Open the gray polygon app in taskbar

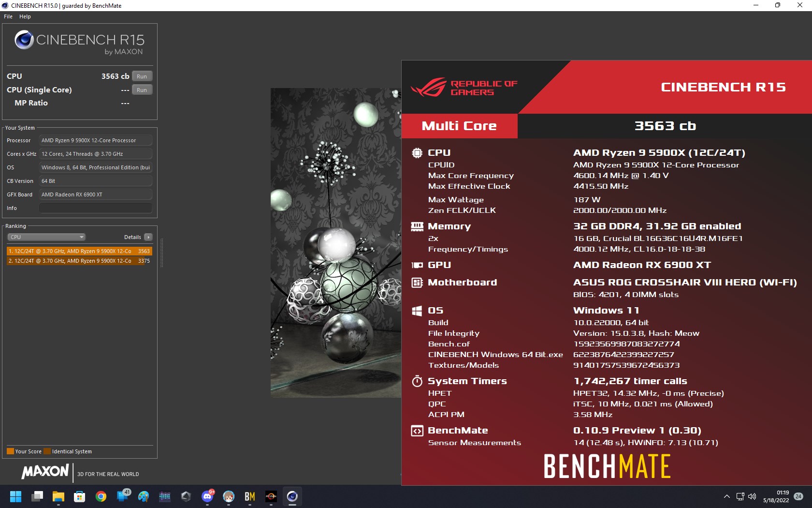186,496
